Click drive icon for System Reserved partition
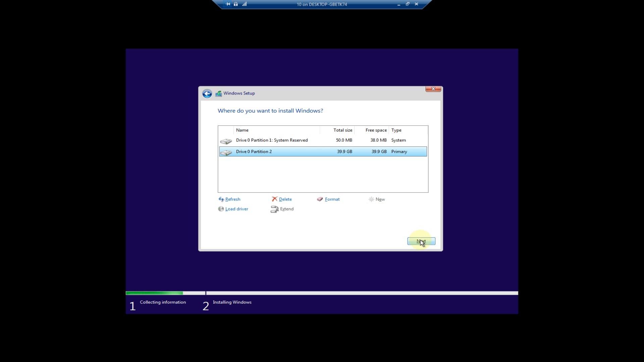 [x=226, y=141]
